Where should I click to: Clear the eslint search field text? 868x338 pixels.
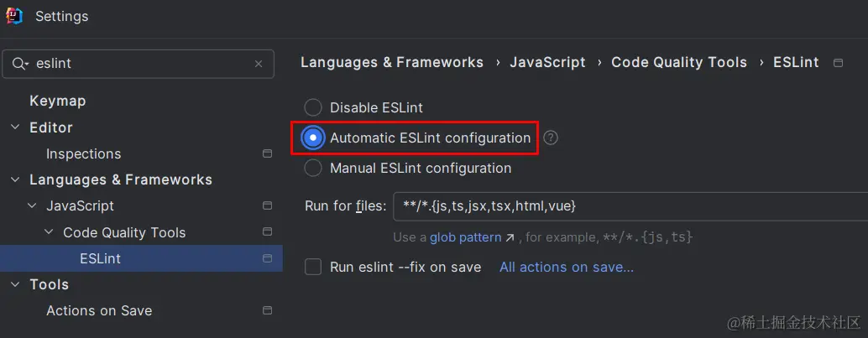click(259, 64)
